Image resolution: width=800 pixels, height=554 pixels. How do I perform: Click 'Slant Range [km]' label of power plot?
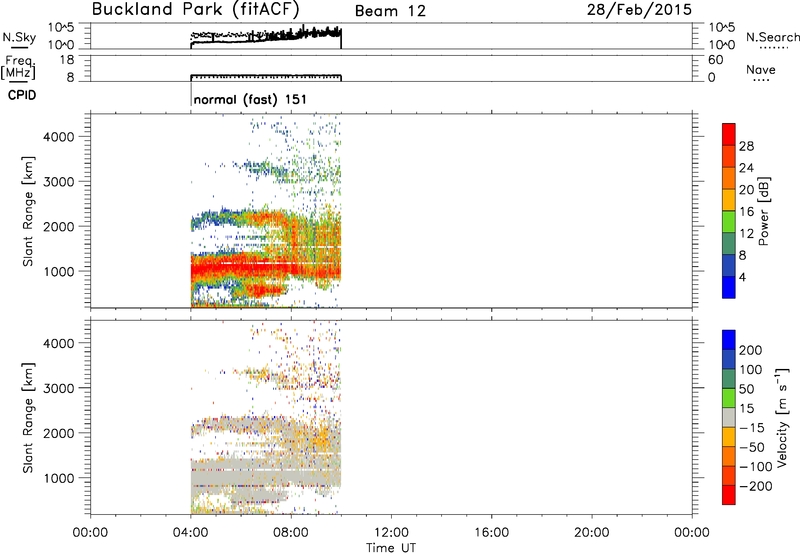pyautogui.click(x=28, y=211)
